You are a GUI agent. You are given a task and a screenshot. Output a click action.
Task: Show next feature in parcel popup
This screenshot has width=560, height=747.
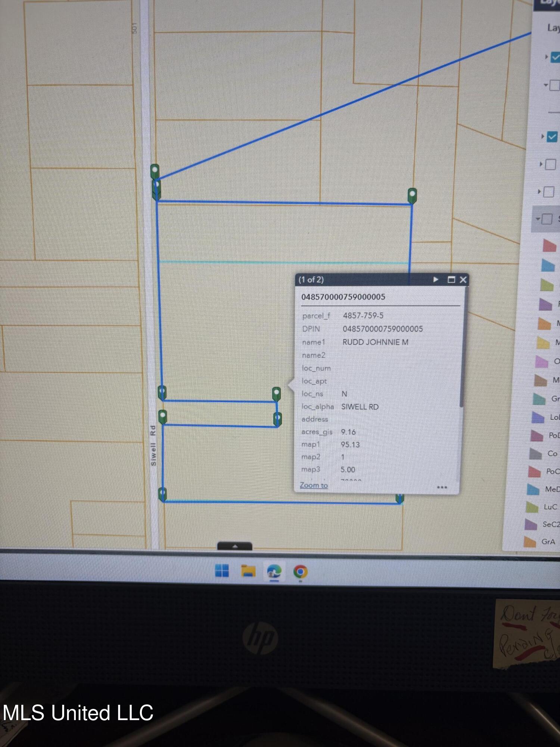pos(435,280)
